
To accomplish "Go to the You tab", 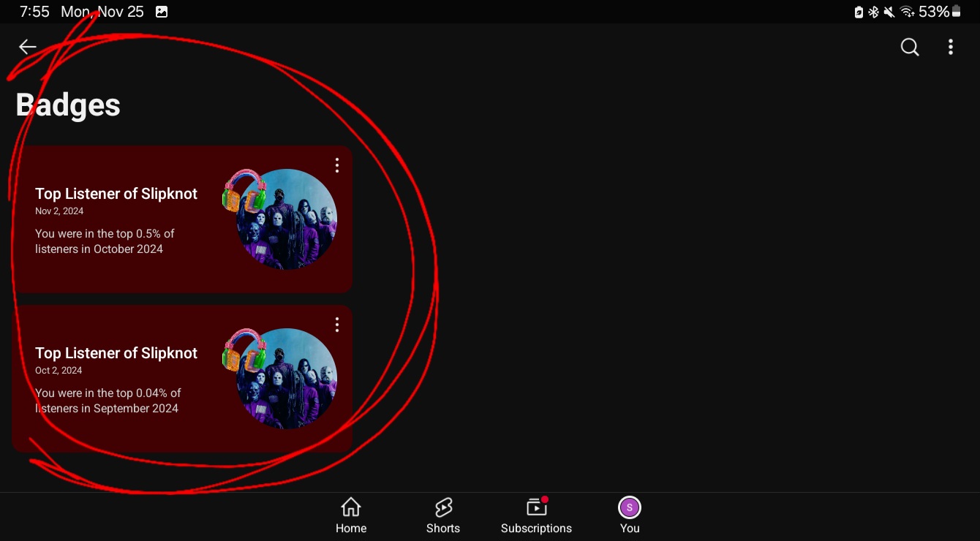I will pyautogui.click(x=630, y=515).
